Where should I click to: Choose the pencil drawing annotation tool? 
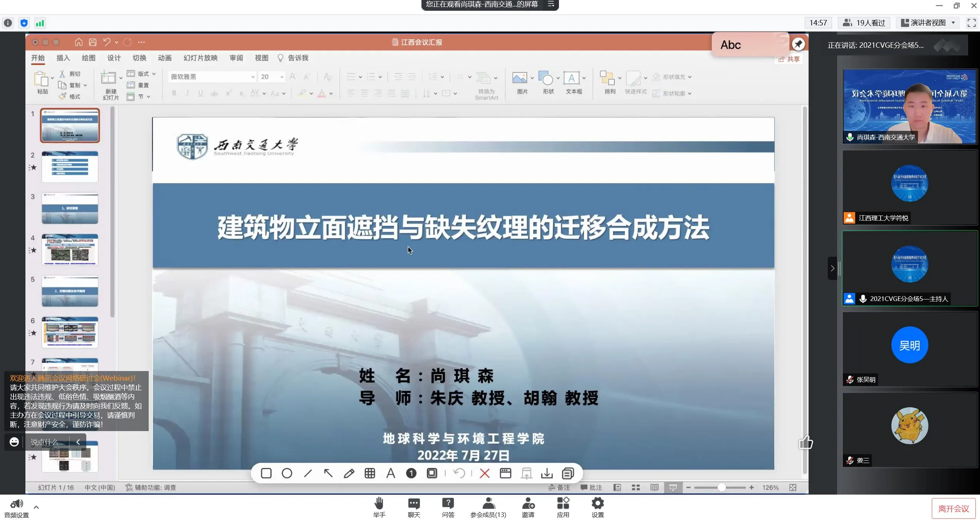349,473
